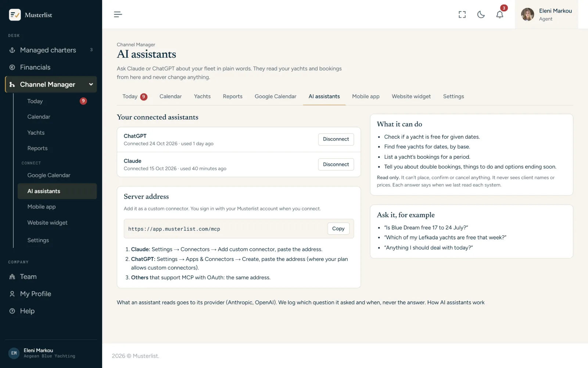The width and height of the screenshot is (588, 368).
Task: Click the Help question-mark icon
Action: [x=12, y=311]
